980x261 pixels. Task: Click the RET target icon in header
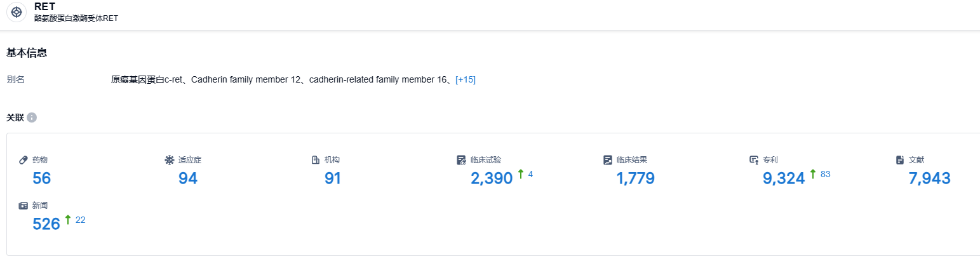pyautogui.click(x=17, y=12)
